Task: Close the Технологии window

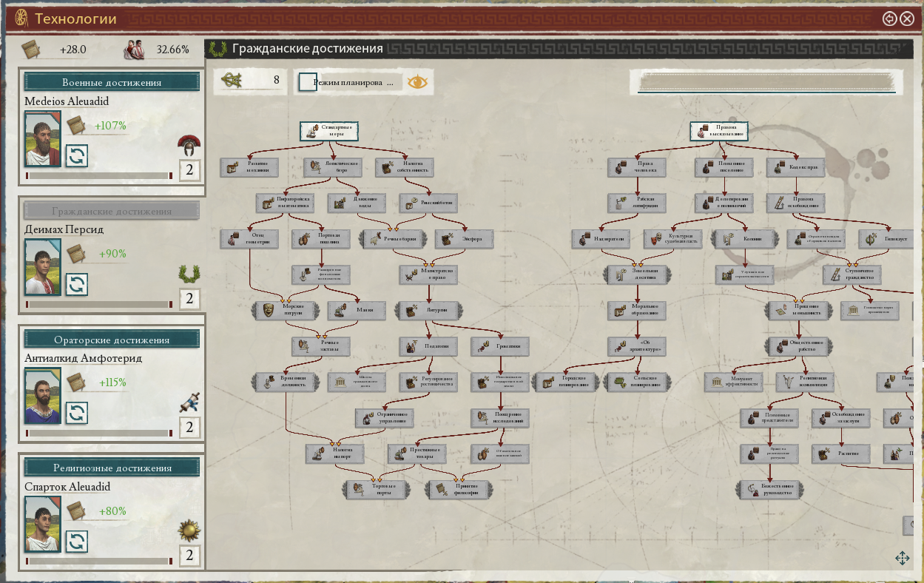Action: click(x=907, y=18)
